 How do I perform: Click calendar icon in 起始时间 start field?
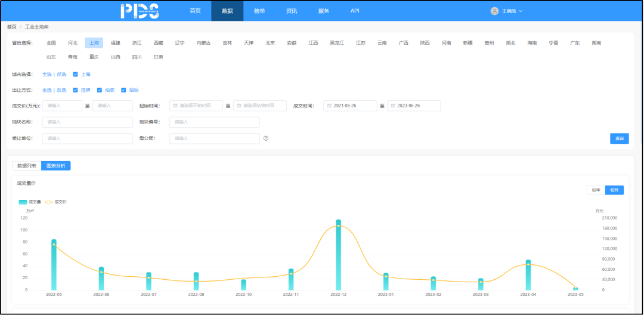pos(175,106)
